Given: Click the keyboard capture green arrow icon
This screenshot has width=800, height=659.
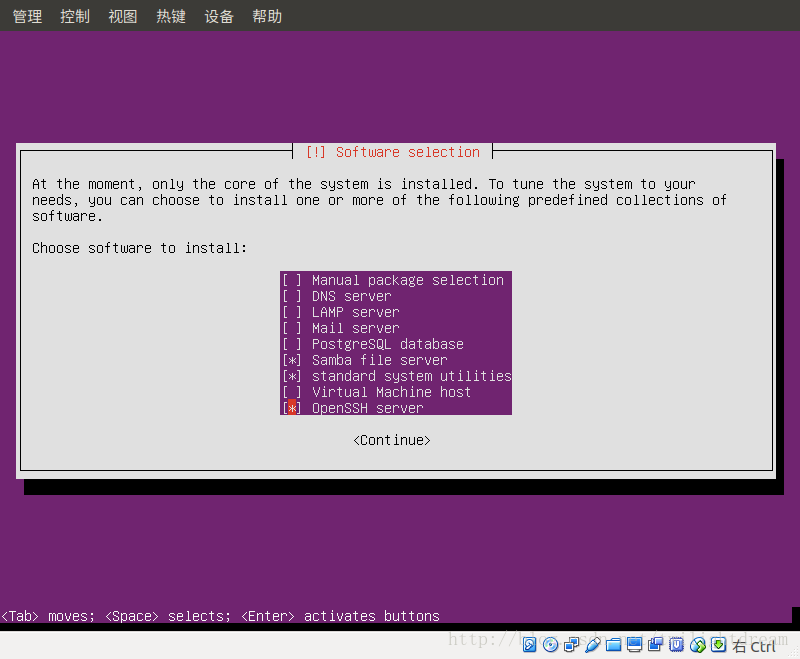Looking at the screenshot, I should (x=717, y=645).
